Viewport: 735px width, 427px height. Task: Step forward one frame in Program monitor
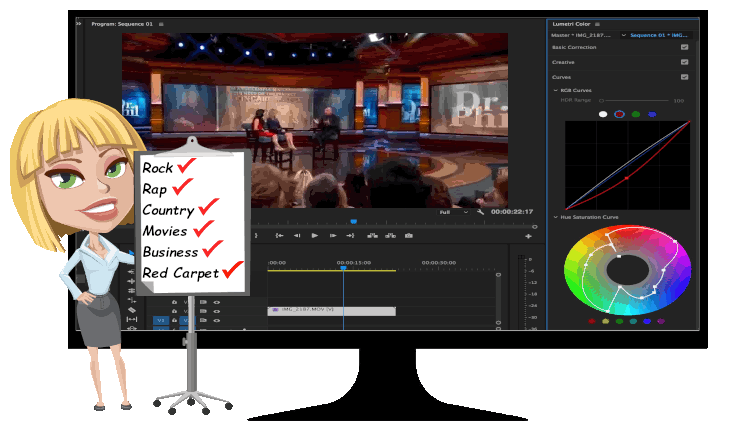(333, 236)
